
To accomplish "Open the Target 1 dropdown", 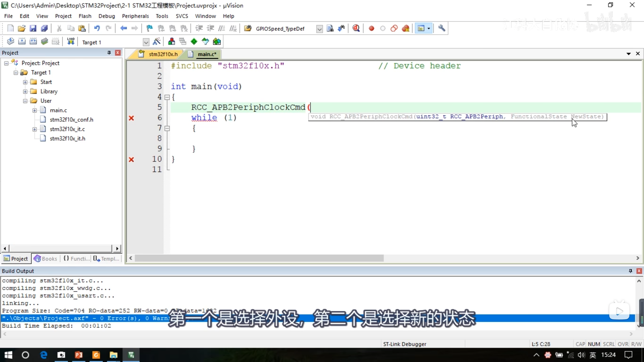I will tap(146, 42).
